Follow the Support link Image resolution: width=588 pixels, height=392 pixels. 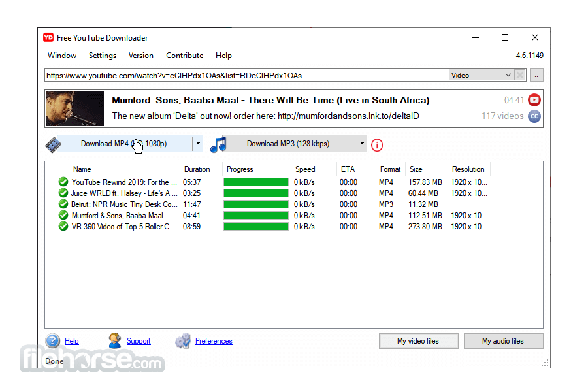pos(139,341)
